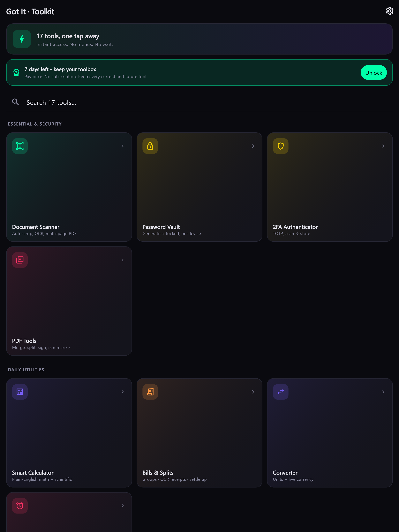Open 2FA Authenticator via its chevron

[x=383, y=146]
